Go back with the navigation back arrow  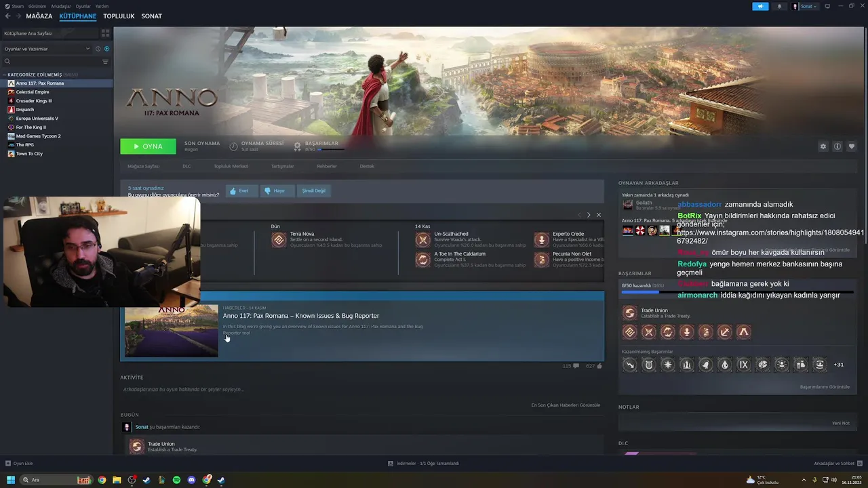click(x=7, y=16)
